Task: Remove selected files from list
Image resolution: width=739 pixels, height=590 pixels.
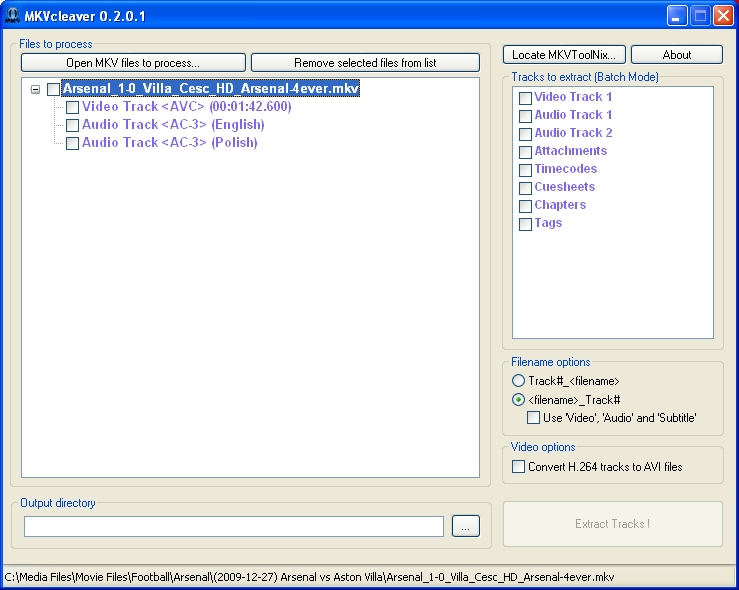Action: [365, 62]
